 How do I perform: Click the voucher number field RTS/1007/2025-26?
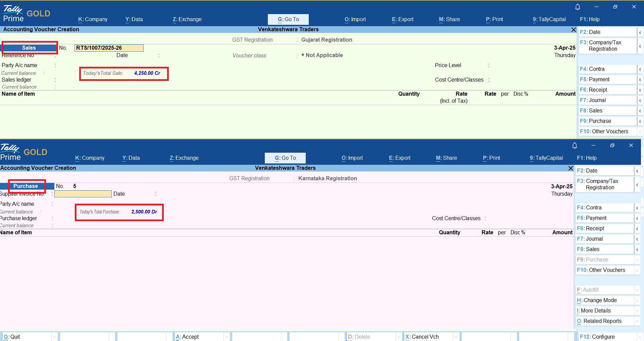109,48
